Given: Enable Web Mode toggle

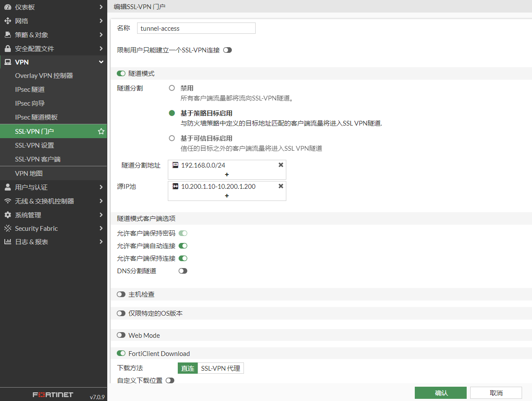Looking at the screenshot, I should (121, 335).
